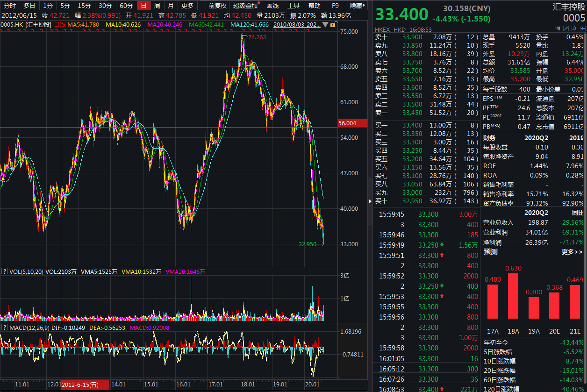Click the 隐藏 hide panel button

click(x=358, y=6)
